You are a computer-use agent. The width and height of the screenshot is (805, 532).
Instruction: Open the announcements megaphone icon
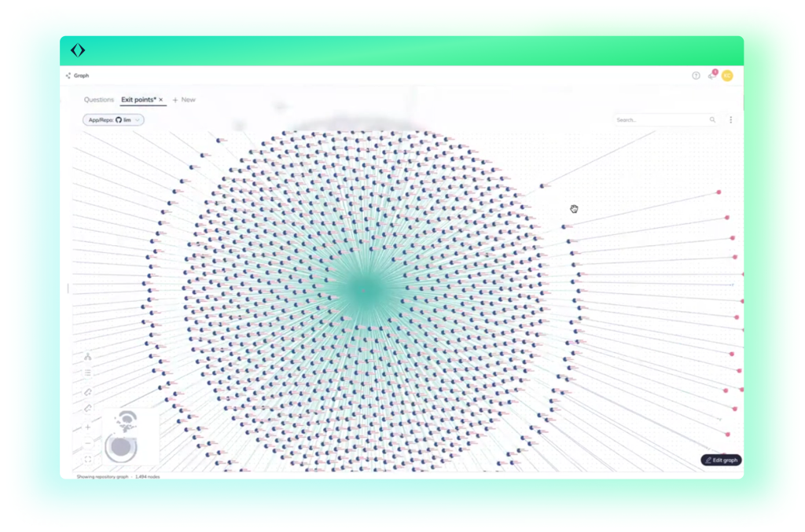coord(712,75)
